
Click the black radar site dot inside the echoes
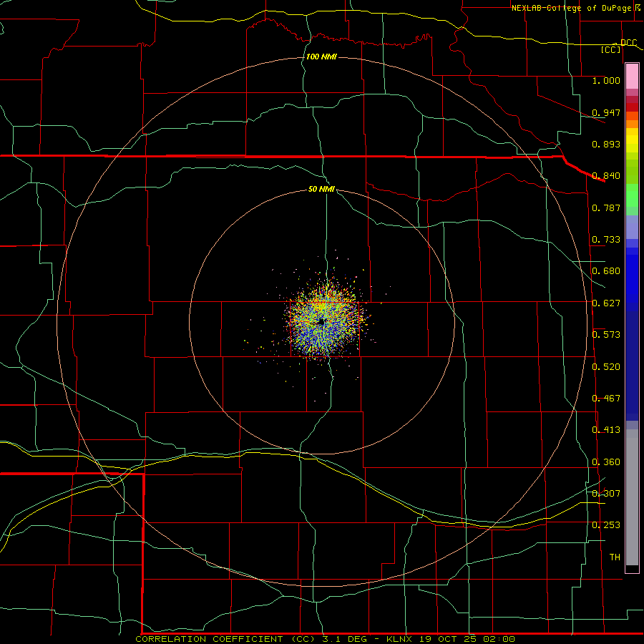point(321,322)
